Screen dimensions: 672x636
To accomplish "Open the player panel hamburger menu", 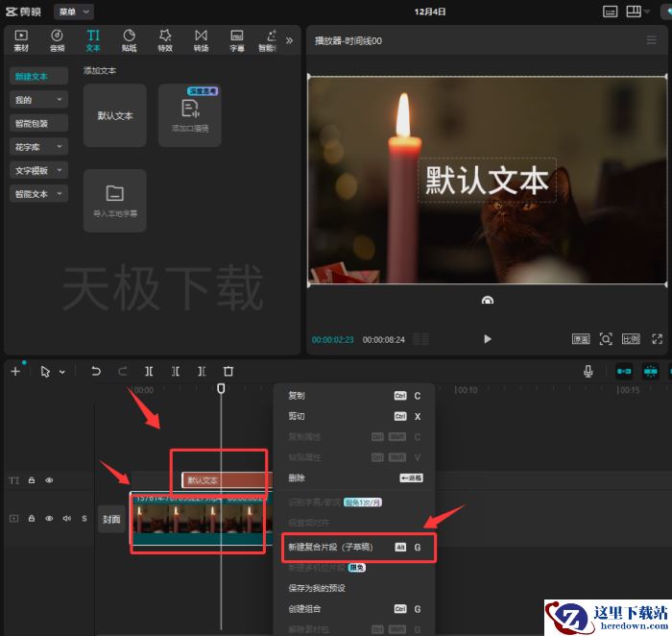I will click(652, 40).
